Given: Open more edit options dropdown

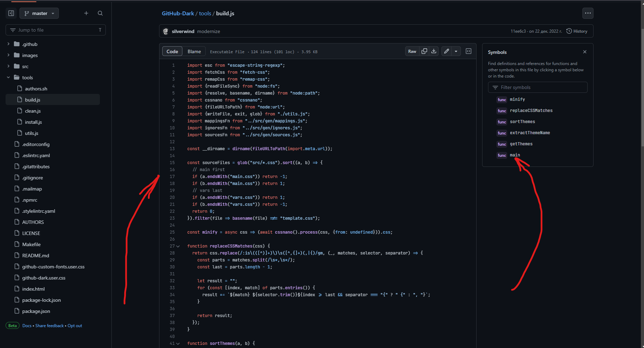Looking at the screenshot, I should (x=456, y=51).
